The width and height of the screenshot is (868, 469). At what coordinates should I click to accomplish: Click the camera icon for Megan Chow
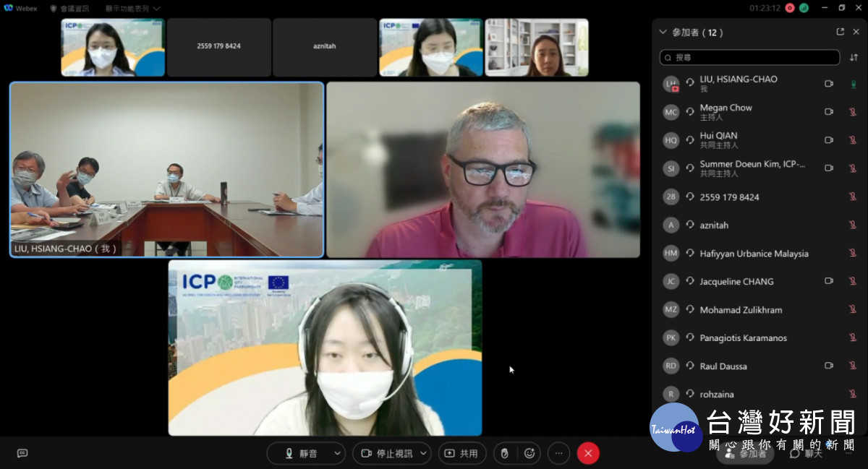(829, 112)
